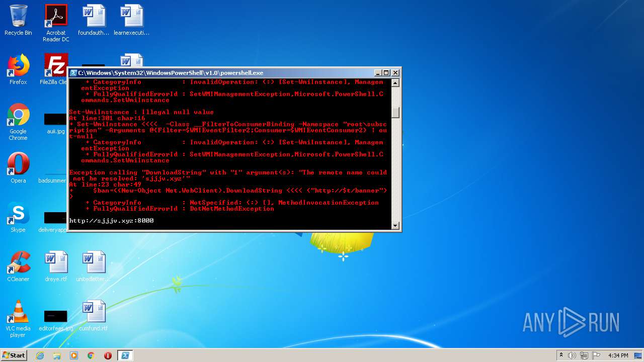Click the DotNetMethodException error line
This screenshot has height=362, width=644.
[180, 209]
